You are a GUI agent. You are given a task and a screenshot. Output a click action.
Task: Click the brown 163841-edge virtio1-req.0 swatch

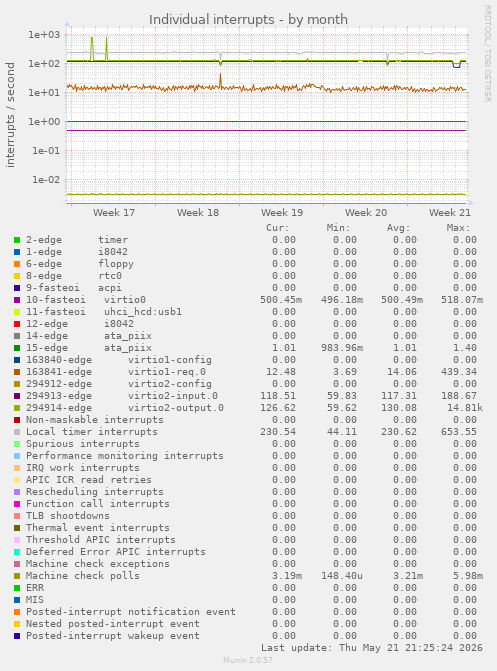coord(17,372)
